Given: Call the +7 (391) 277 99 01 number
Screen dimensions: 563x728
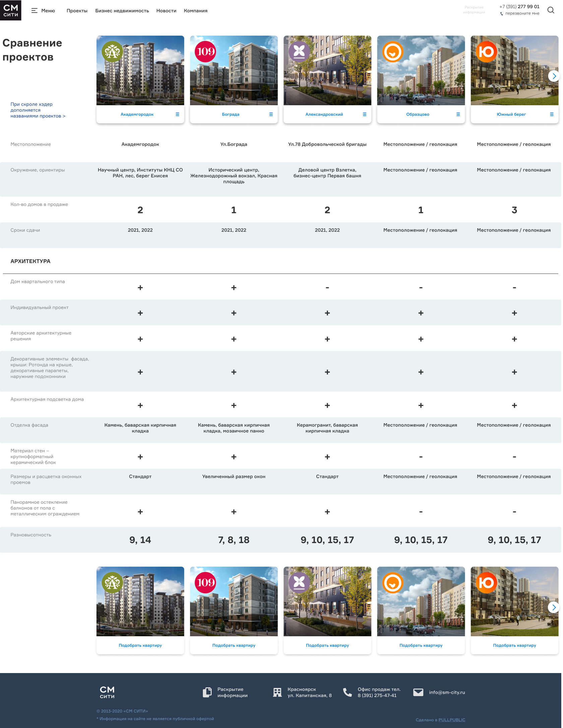Looking at the screenshot, I should click(x=519, y=7).
